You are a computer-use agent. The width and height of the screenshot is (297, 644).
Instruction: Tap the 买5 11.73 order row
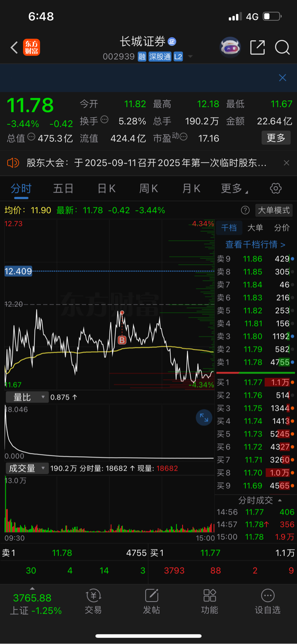(x=255, y=434)
